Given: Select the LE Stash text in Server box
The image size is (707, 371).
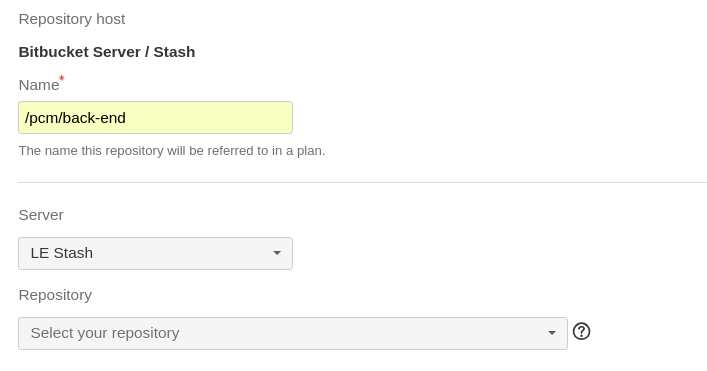Looking at the screenshot, I should point(62,253).
